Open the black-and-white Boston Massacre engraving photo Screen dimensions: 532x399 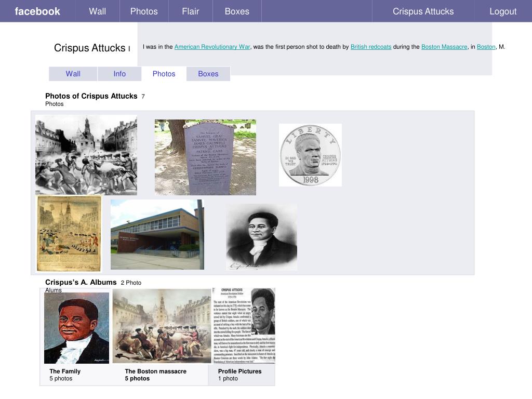click(x=86, y=155)
